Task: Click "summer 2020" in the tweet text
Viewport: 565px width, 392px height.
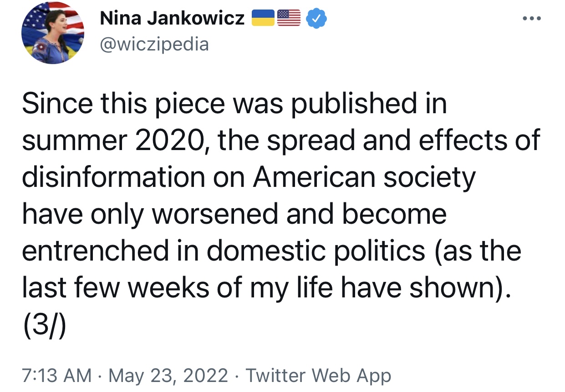Action: (x=112, y=141)
